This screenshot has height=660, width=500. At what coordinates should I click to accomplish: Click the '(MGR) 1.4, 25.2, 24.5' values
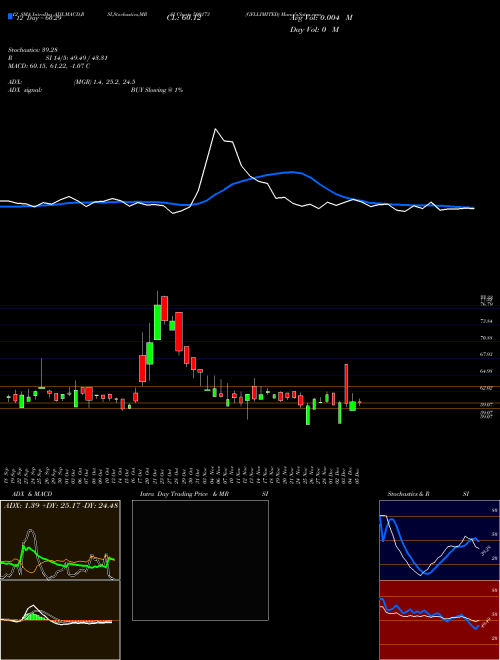(x=105, y=82)
